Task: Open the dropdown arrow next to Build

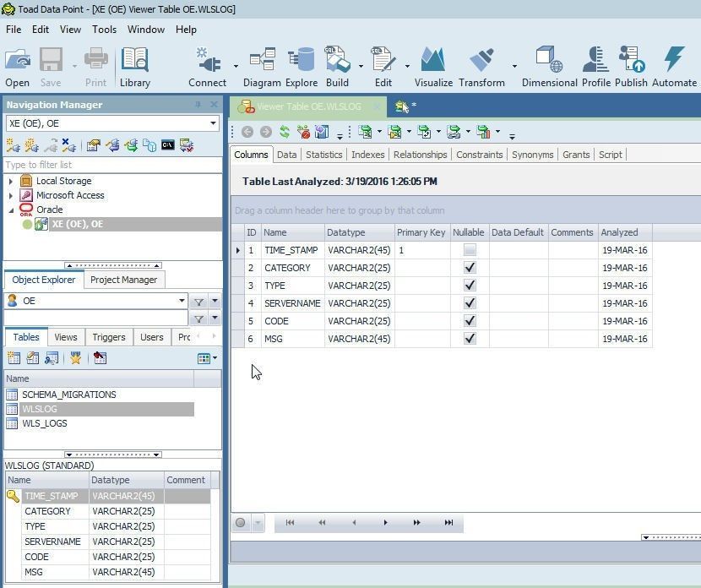Action: click(x=361, y=66)
